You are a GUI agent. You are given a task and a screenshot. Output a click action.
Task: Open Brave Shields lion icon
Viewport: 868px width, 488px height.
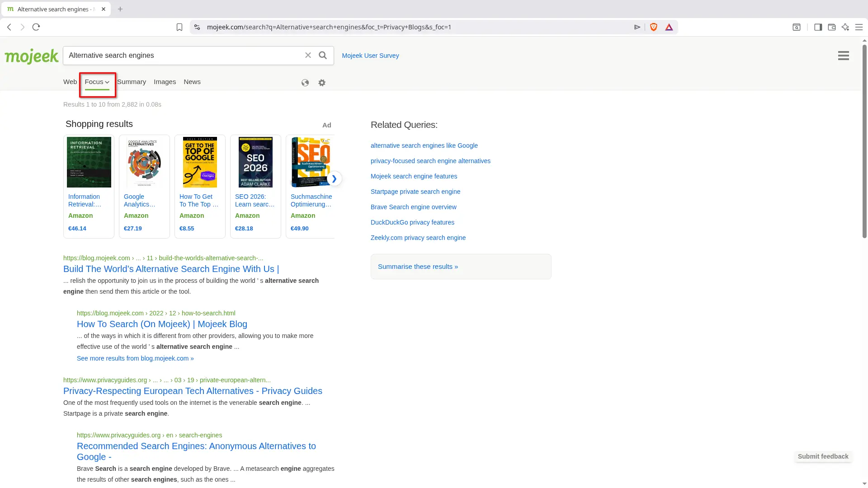(654, 27)
